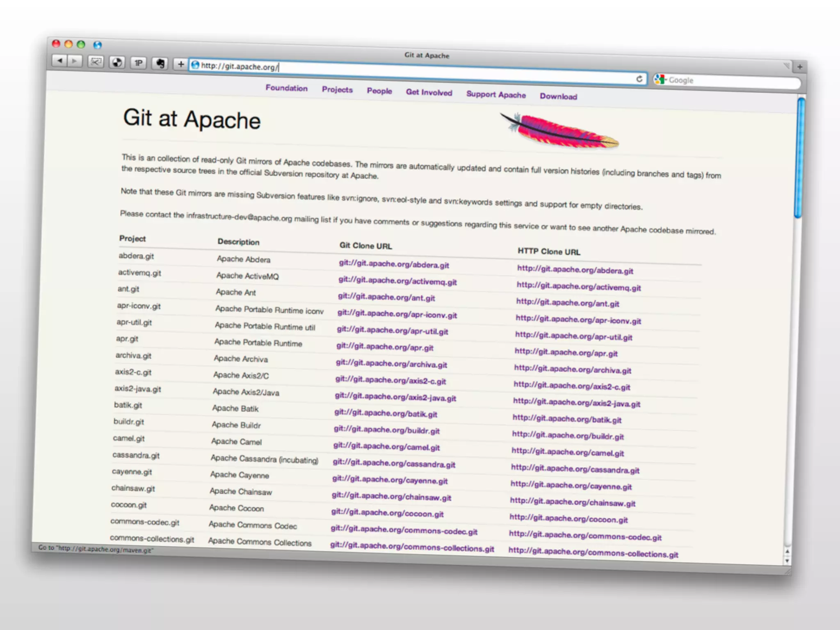Open git://git.apache.org/abdera.git clone link

click(x=394, y=264)
